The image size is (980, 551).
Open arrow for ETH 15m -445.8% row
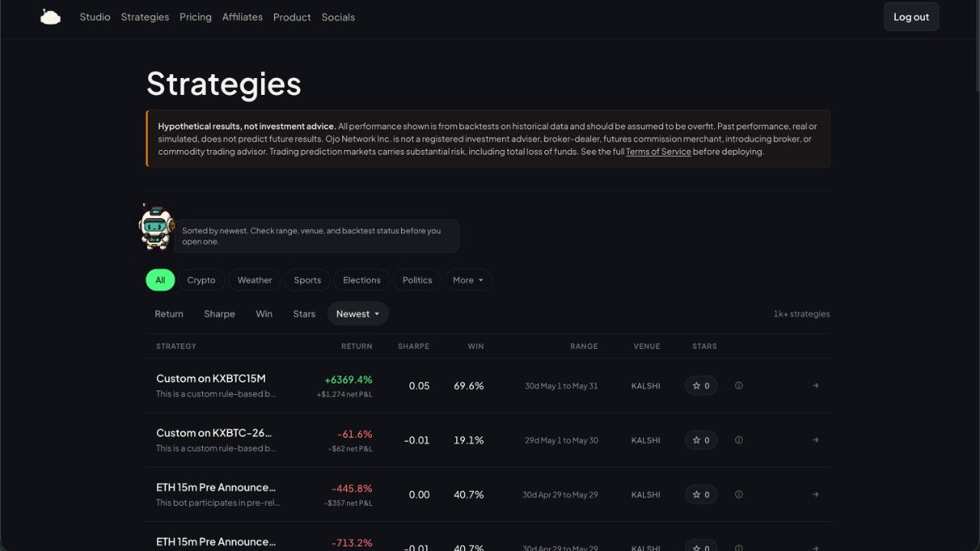815,494
